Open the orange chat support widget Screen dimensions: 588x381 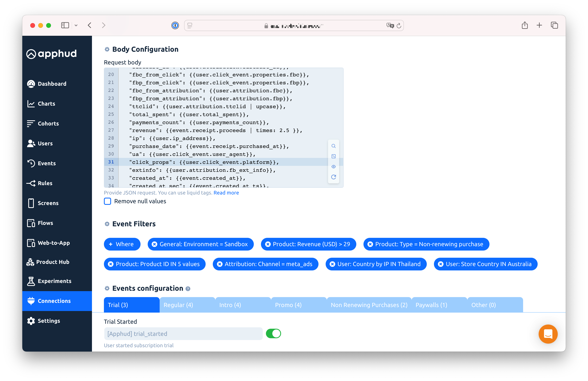pyautogui.click(x=548, y=334)
